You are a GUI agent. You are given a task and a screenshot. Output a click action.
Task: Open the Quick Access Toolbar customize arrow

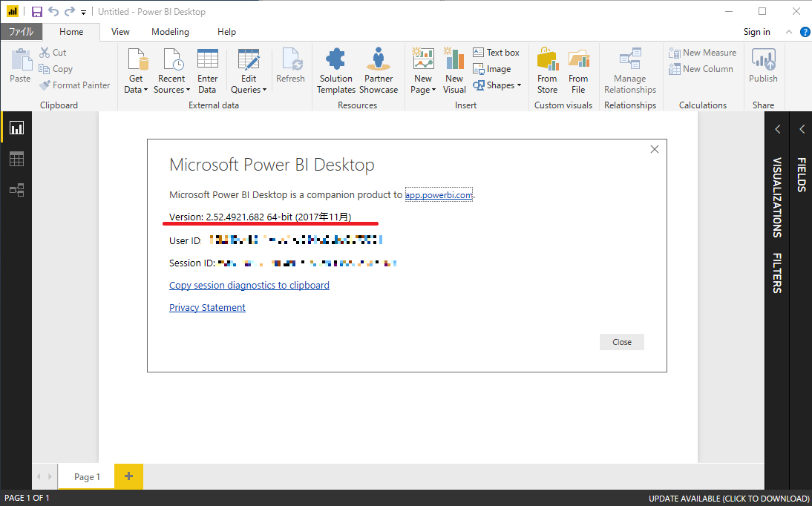click(83, 12)
